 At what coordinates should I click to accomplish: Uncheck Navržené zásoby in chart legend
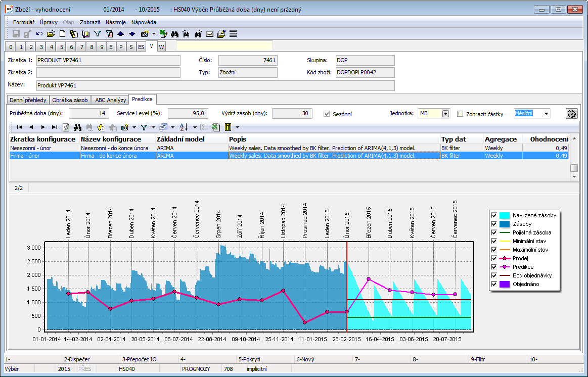(x=494, y=215)
